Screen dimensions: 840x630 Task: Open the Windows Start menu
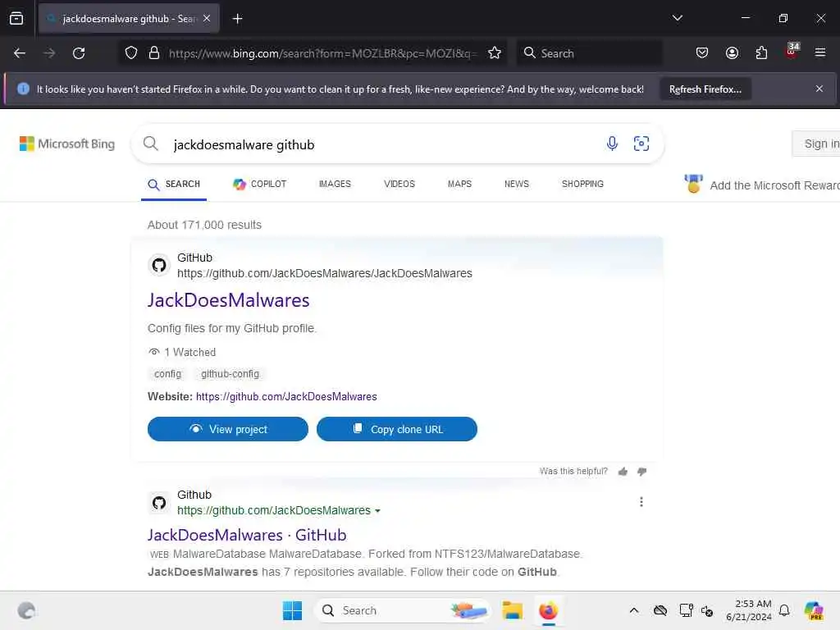[x=292, y=610]
